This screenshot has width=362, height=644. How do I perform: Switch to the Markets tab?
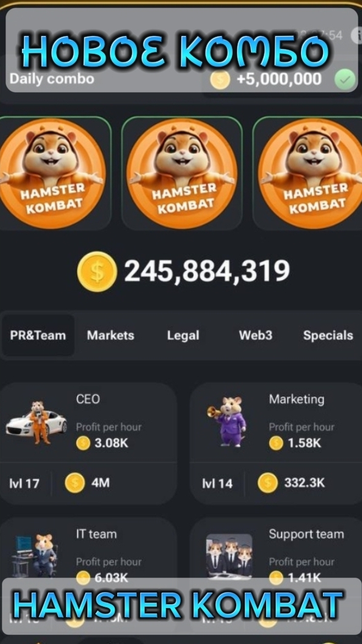click(110, 335)
